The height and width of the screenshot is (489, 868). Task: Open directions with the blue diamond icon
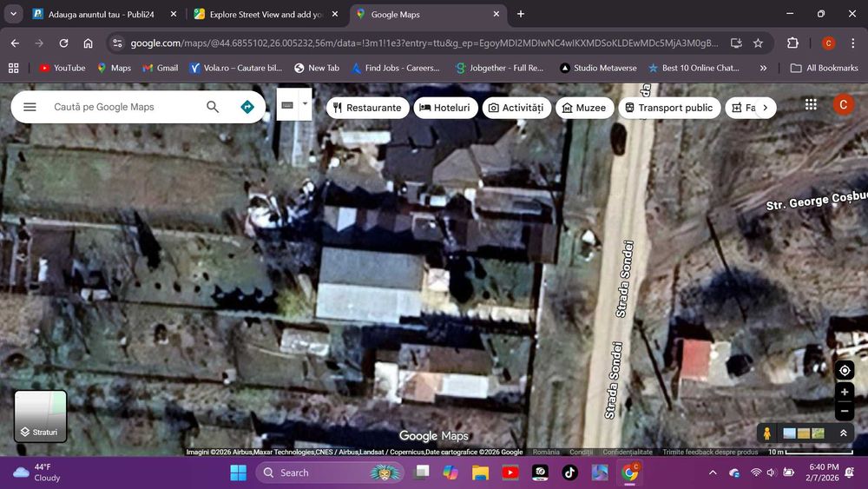coord(247,107)
